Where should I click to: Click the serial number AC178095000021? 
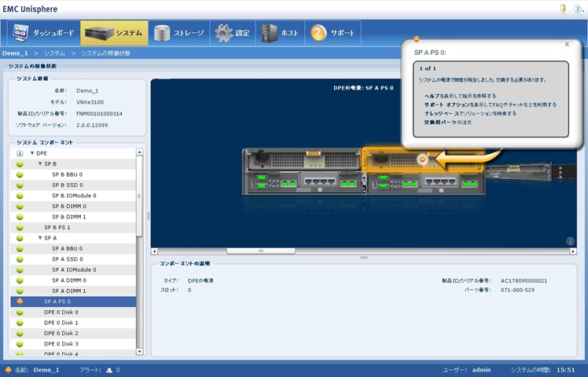[x=524, y=280]
